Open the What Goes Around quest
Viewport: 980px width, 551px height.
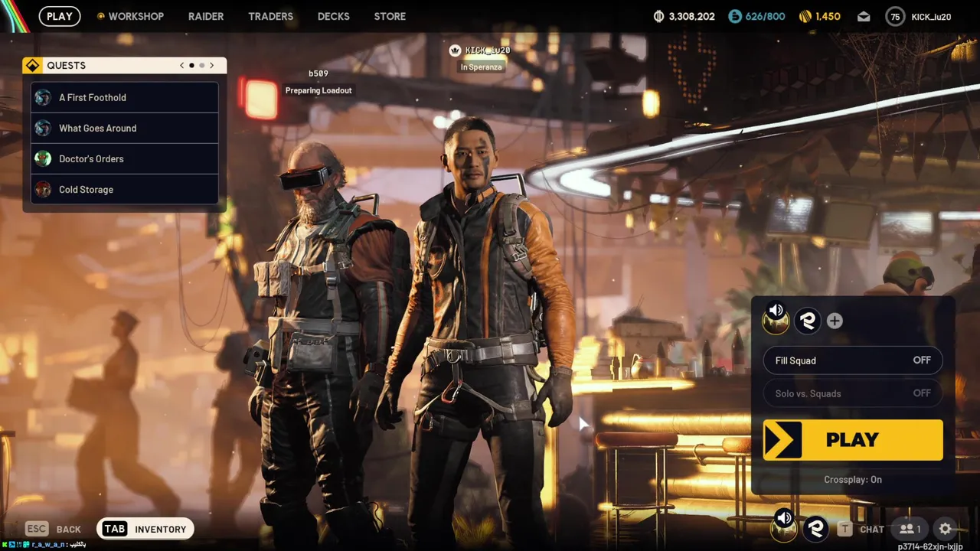125,128
